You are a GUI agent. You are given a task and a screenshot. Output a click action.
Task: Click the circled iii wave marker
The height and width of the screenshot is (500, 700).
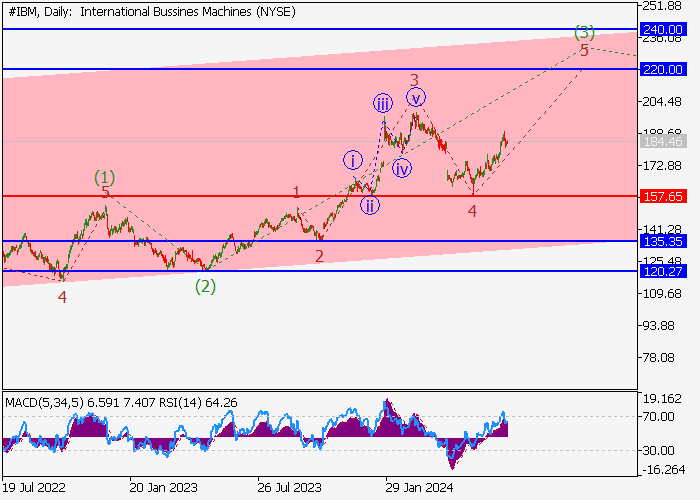pyautogui.click(x=383, y=103)
